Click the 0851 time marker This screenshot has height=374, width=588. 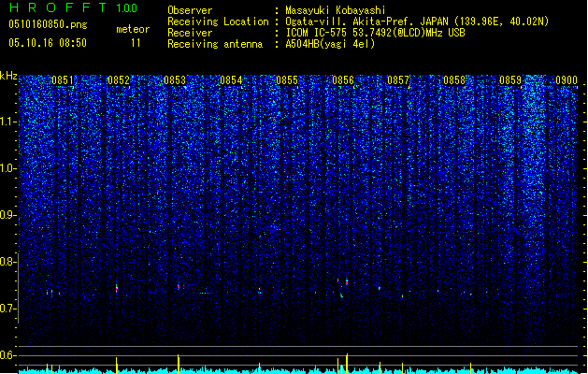pyautogui.click(x=63, y=80)
